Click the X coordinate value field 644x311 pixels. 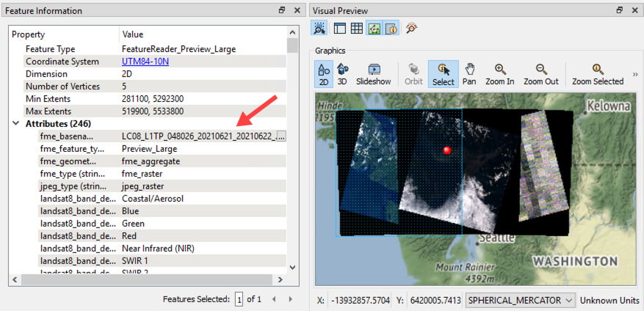click(359, 300)
